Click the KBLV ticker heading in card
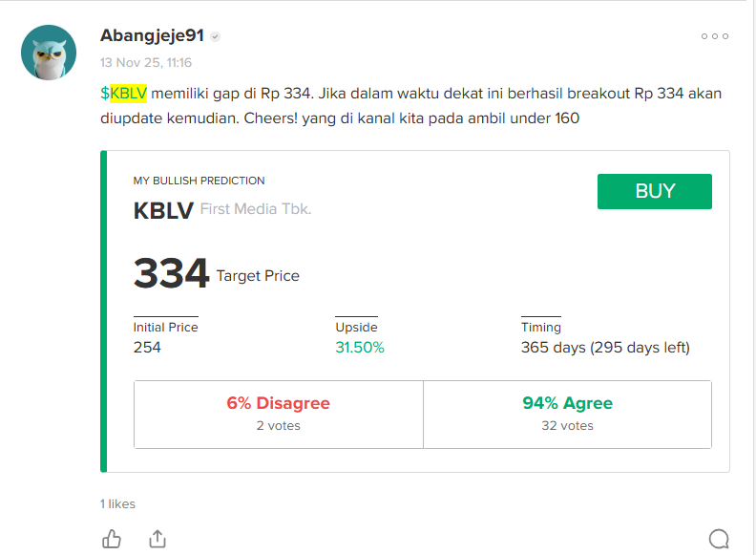The width and height of the screenshot is (756, 555). (x=163, y=210)
